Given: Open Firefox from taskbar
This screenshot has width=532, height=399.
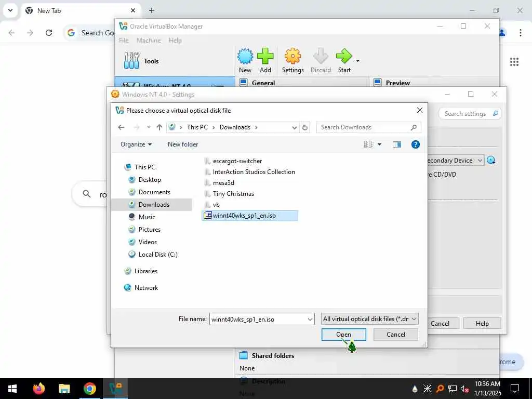Looking at the screenshot, I should coord(38,389).
